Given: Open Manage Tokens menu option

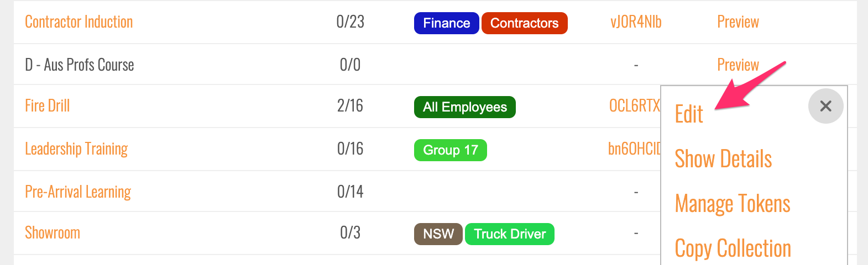Looking at the screenshot, I should [733, 204].
